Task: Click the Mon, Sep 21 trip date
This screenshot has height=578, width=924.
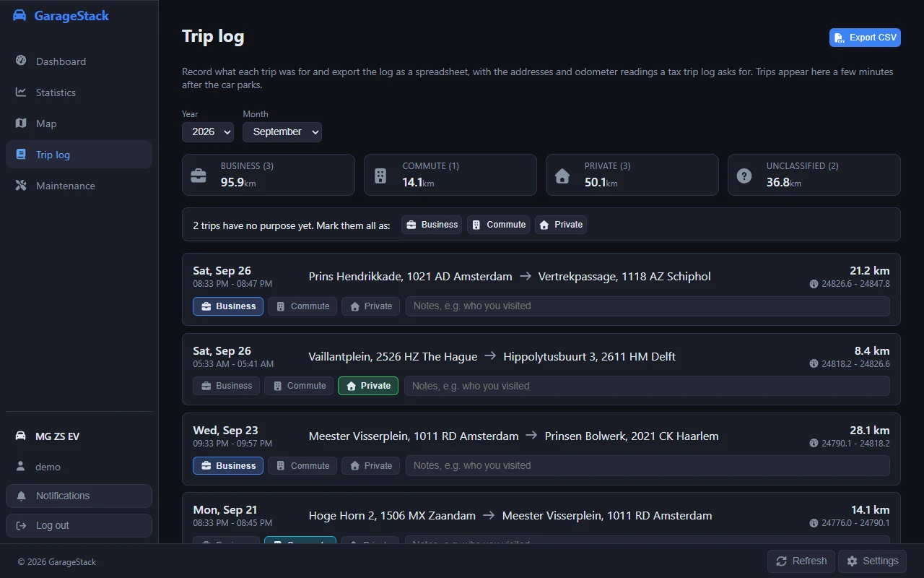Action: [x=225, y=510]
